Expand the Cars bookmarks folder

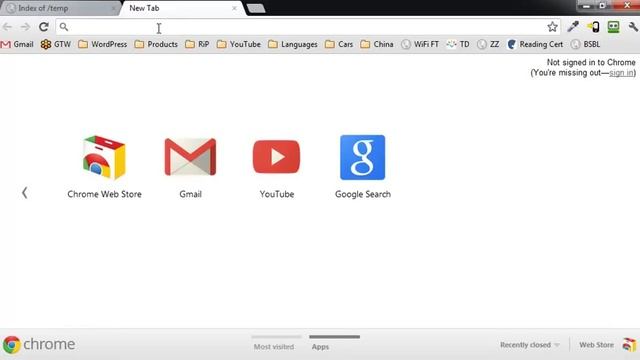pyautogui.click(x=339, y=44)
